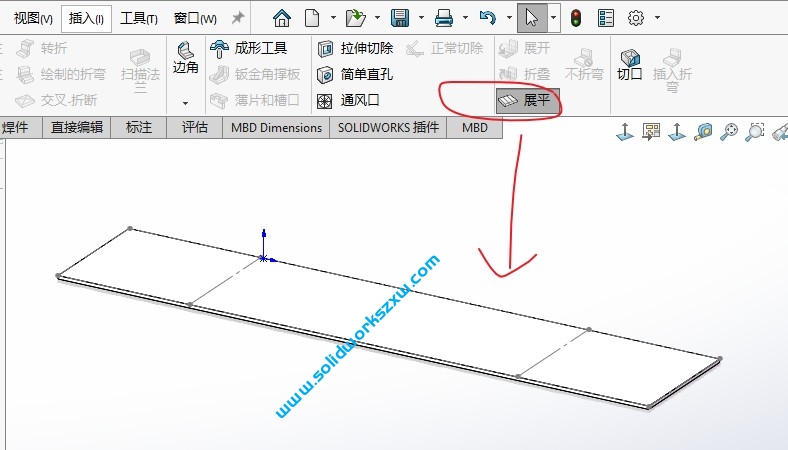
Task: Select the left bend line on flat pattern
Action: (226, 281)
